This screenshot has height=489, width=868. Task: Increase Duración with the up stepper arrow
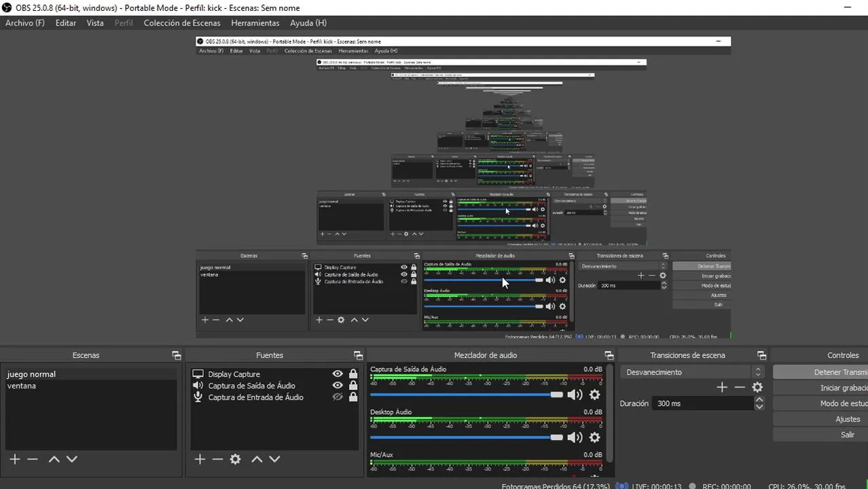(759, 399)
